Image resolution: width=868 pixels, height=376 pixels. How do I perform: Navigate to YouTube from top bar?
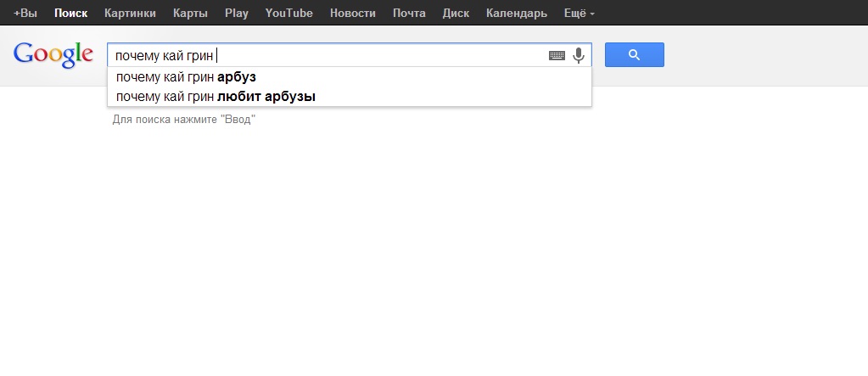(288, 14)
